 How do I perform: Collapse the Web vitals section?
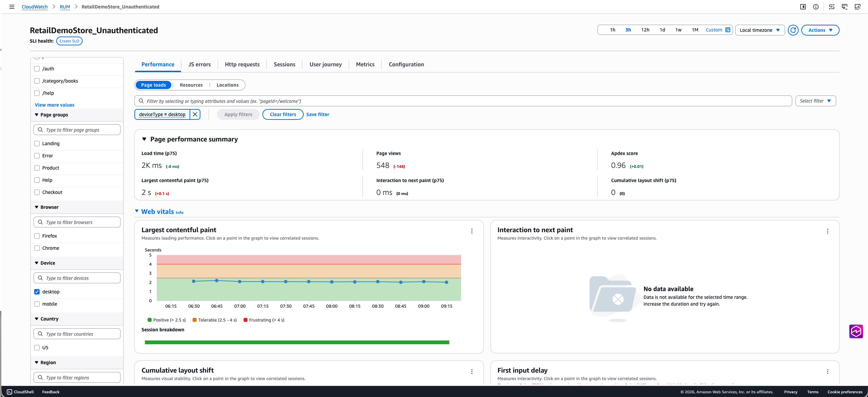137,211
